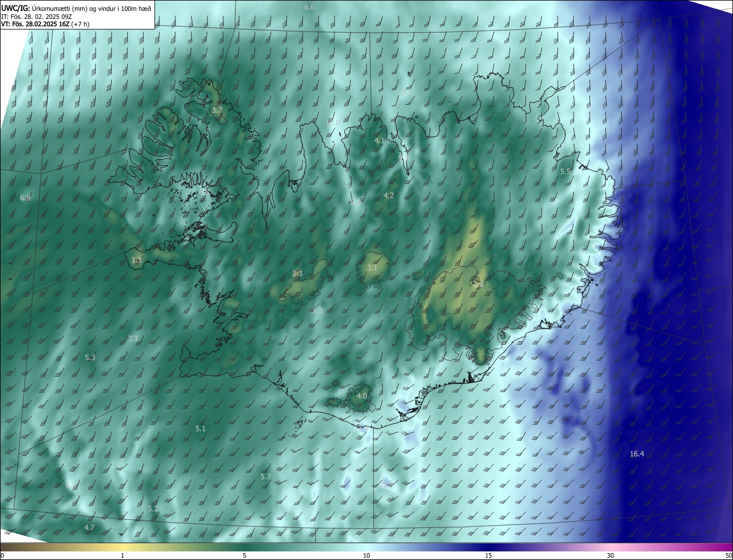Click the colorbar tick label 10

(x=366, y=556)
